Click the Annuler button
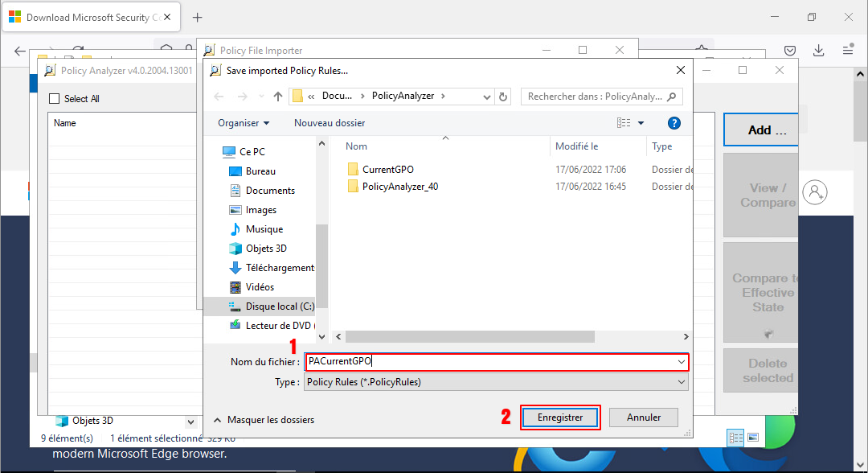Viewport: 868px width, 473px height. [643, 417]
